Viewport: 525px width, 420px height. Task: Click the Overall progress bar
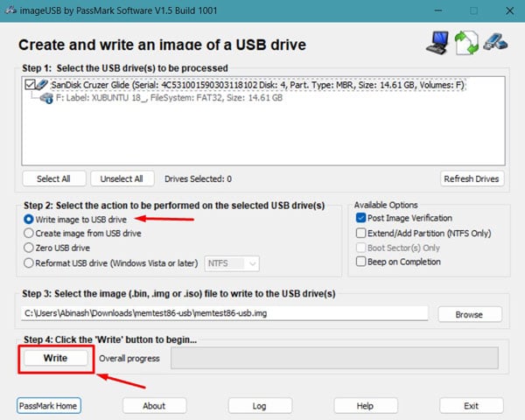(x=334, y=358)
